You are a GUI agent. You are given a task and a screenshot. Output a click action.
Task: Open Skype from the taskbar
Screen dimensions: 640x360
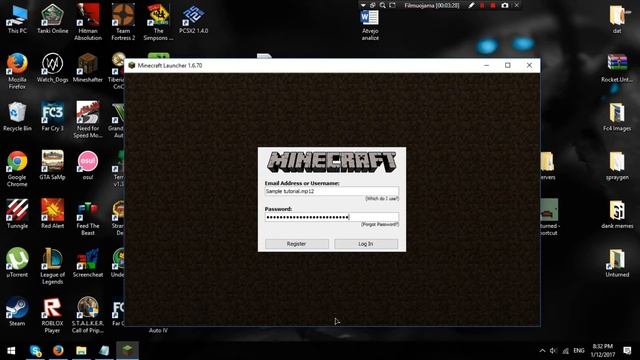(x=36, y=351)
